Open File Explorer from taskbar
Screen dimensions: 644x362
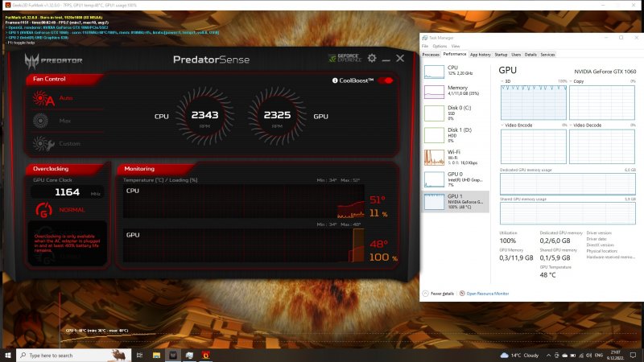156,355
